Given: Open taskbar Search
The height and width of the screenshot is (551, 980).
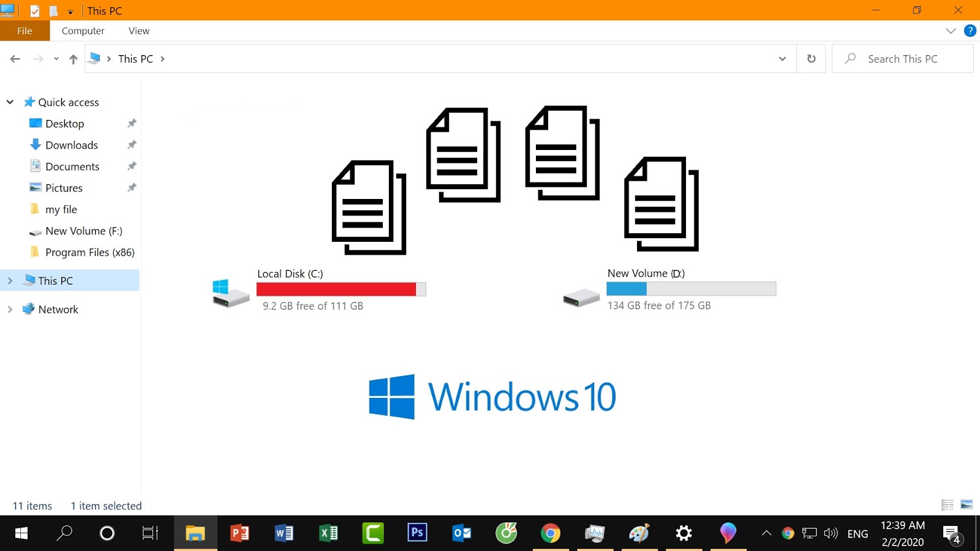Looking at the screenshot, I should point(64,533).
